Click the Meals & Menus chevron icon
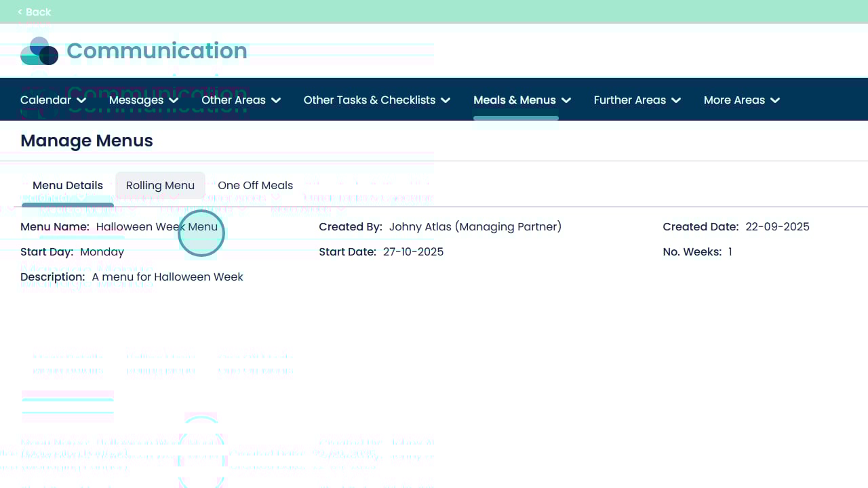Image resolution: width=868 pixels, height=488 pixels. coord(566,100)
